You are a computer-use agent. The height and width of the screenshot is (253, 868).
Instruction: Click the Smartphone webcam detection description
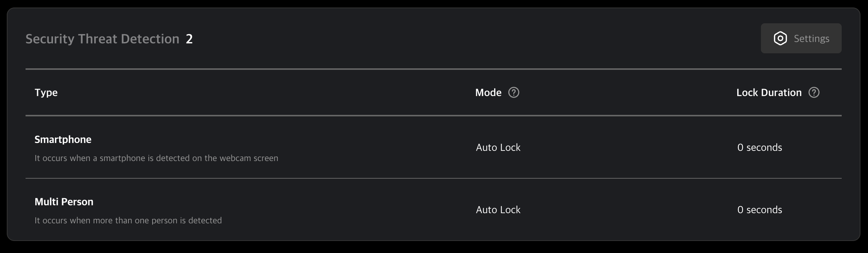(x=156, y=158)
